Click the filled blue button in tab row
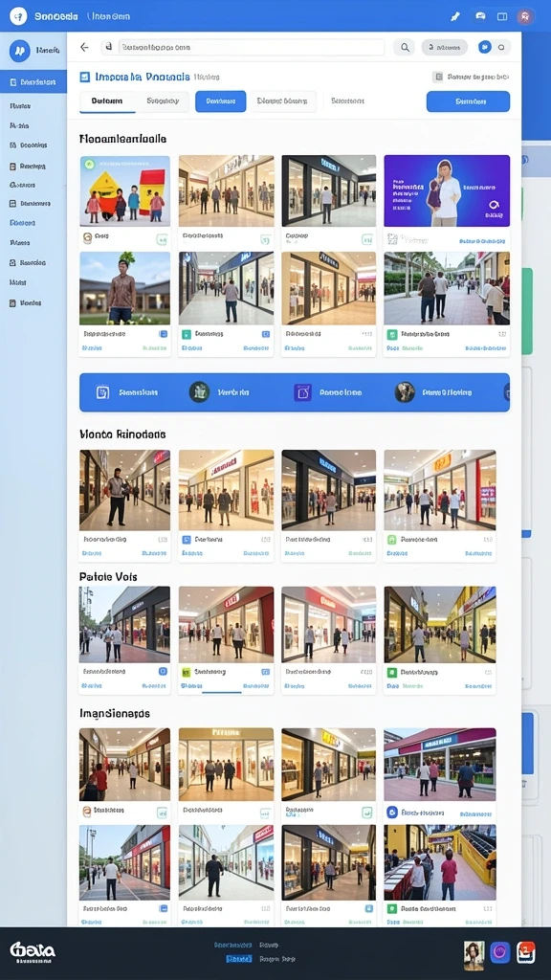 coord(221,101)
